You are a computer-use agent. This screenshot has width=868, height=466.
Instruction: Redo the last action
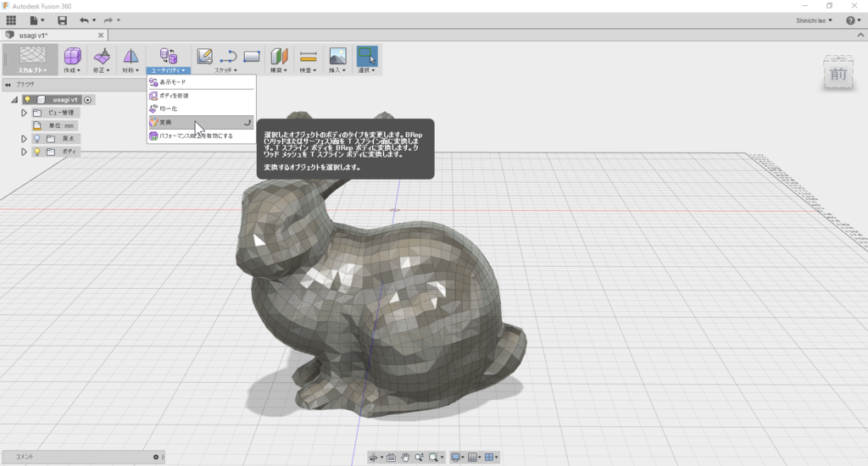pyautogui.click(x=108, y=20)
